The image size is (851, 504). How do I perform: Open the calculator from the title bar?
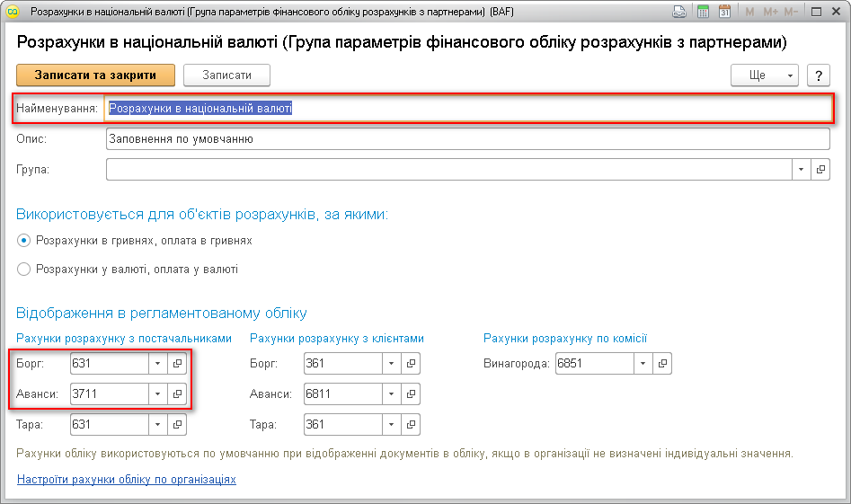click(x=702, y=13)
